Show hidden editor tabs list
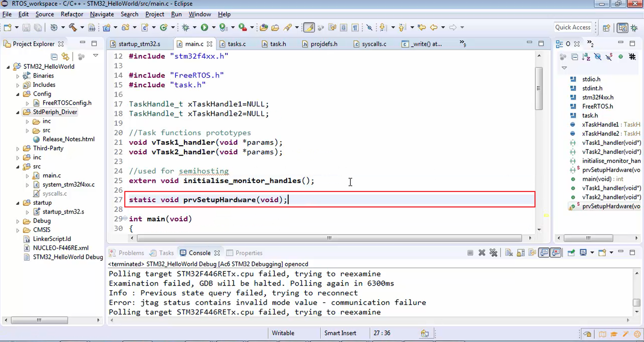Viewport: 644px width, 342px height. [x=462, y=43]
